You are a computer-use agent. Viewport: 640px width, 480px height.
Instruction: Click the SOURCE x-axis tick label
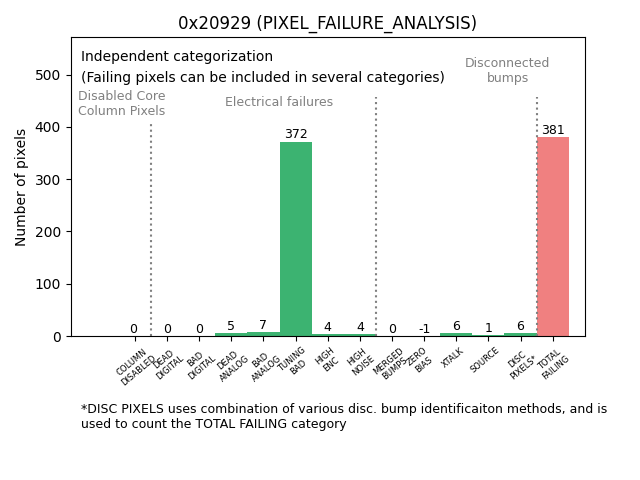point(485,360)
